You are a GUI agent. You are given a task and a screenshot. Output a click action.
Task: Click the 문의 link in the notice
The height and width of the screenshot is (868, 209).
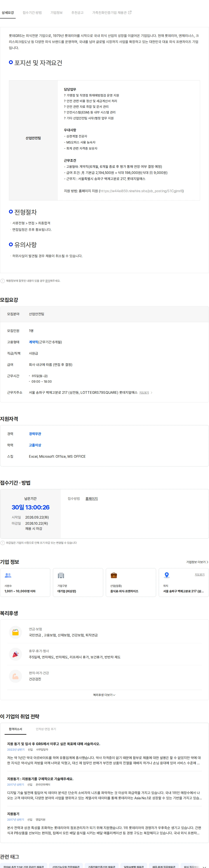coord(48,281)
